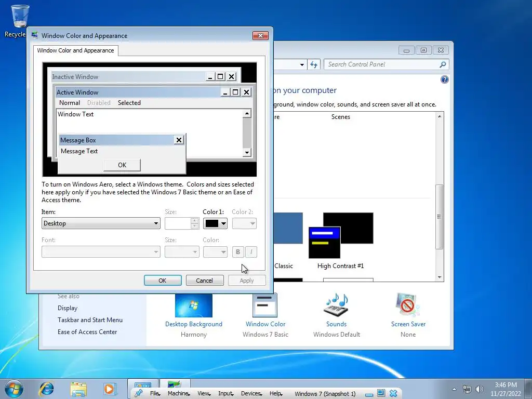Click OK in the appearance dialog

[x=163, y=280]
